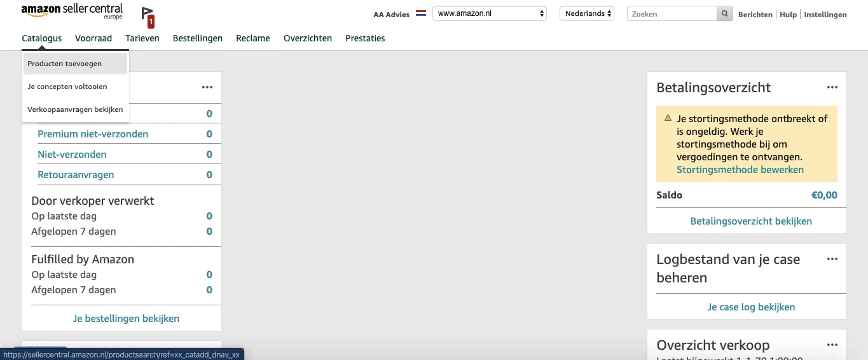Open options ellipsis on Logbestand case widget
Screen dimensions: 868x360
(x=832, y=259)
